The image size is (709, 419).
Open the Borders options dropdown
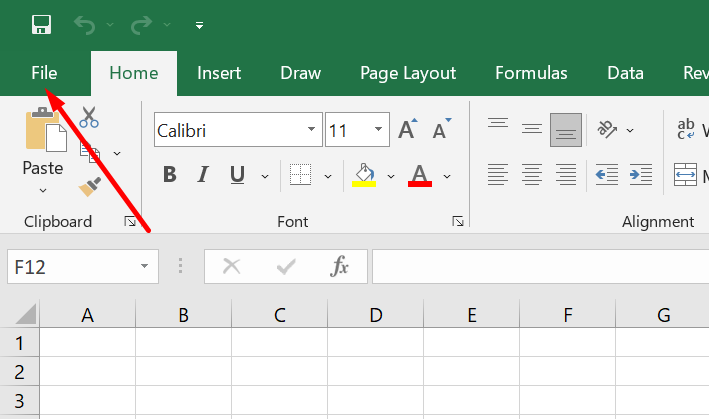[x=328, y=176]
